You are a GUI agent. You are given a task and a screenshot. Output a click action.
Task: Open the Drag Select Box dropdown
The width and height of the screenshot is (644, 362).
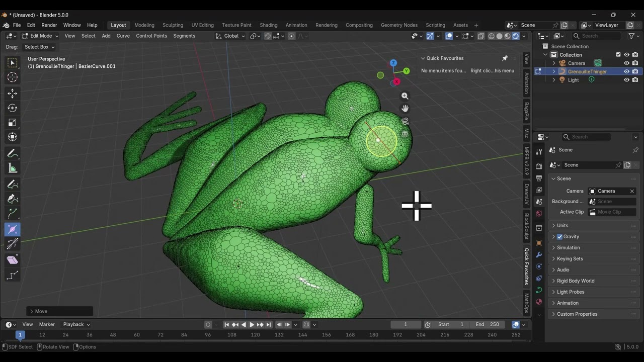[x=40, y=47]
